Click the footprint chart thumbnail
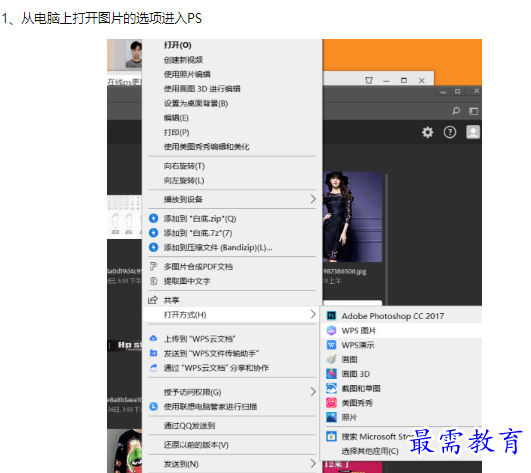This screenshot has height=473, width=531. tap(124, 217)
